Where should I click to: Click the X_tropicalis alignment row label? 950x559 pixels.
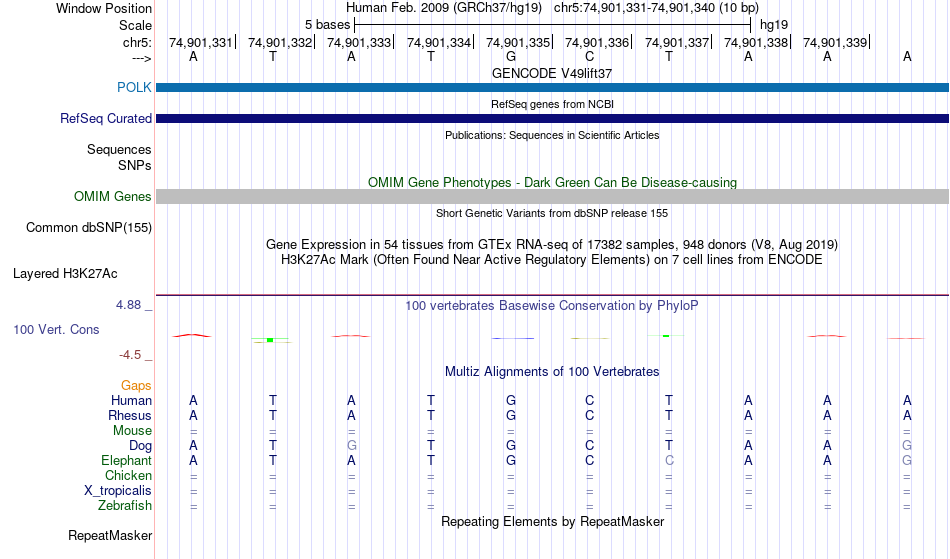(118, 491)
